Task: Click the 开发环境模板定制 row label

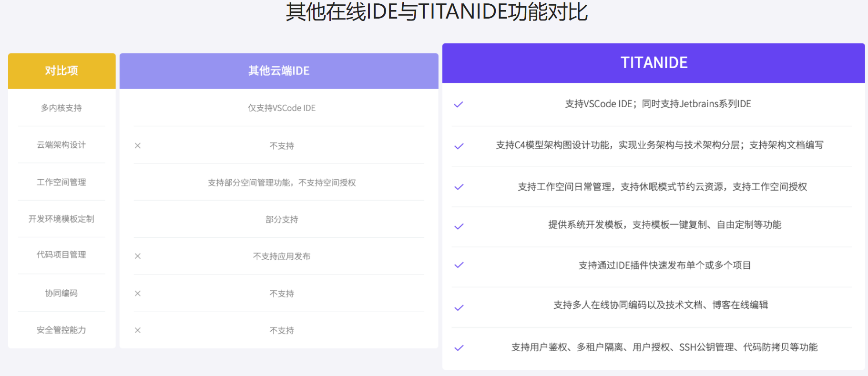Action: (61, 219)
